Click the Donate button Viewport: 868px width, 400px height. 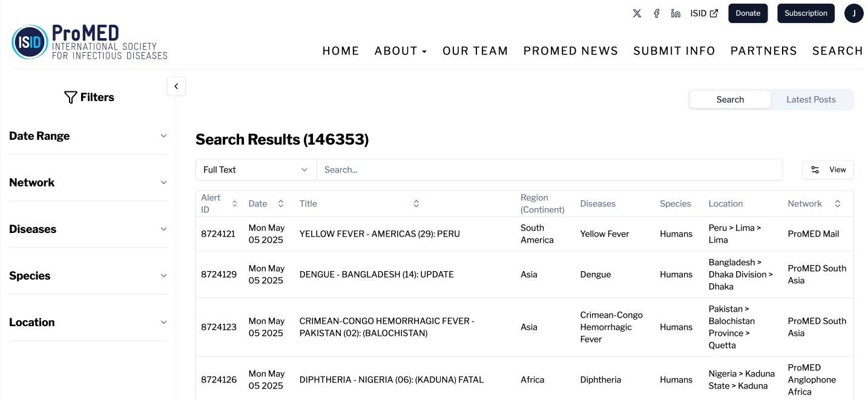coord(748,13)
